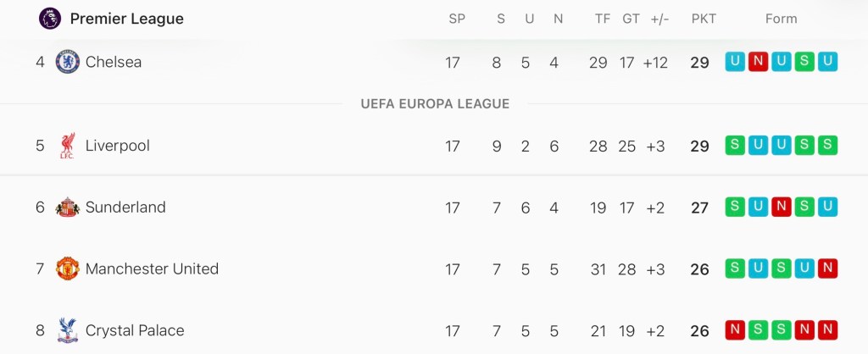Open the Manchester United team page
The width and height of the screenshot is (868, 354).
pyautogui.click(x=152, y=269)
